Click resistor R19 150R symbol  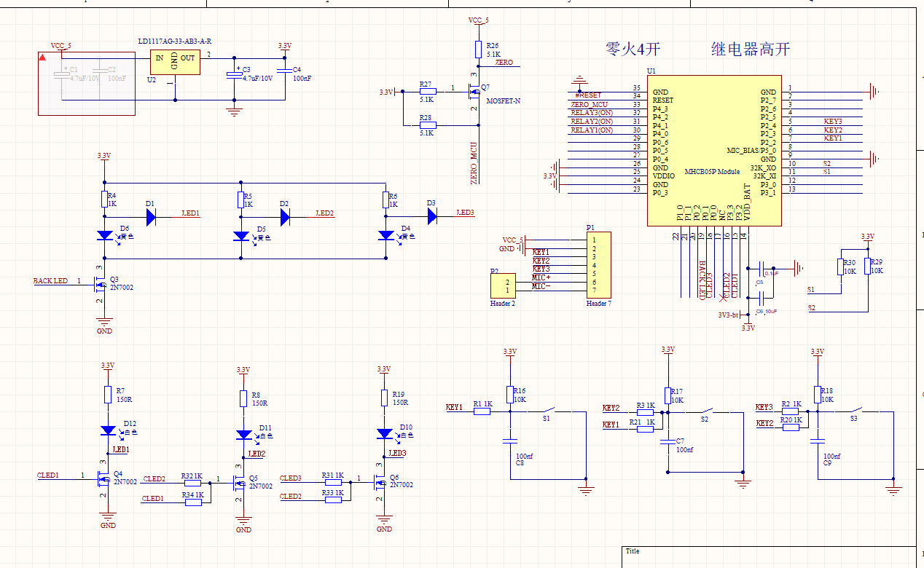coord(384,398)
